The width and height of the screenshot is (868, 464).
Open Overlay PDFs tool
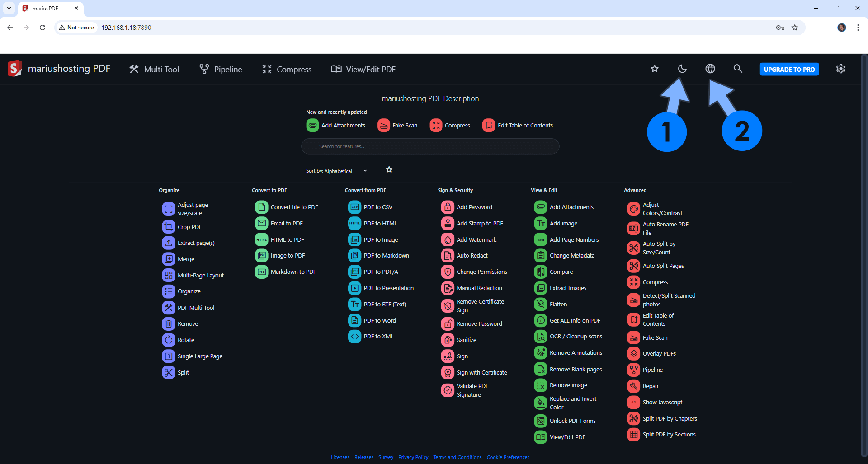[652, 353]
